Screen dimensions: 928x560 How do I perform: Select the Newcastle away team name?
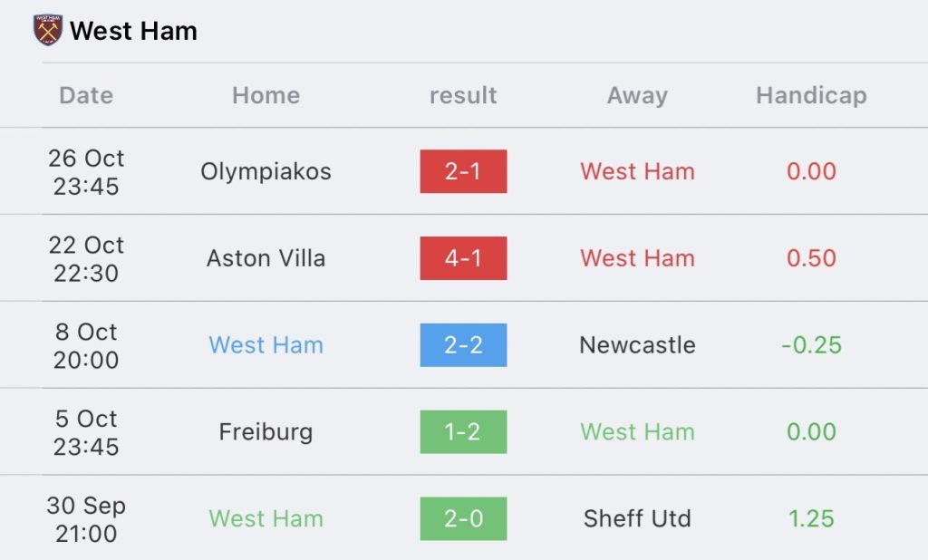[x=637, y=345]
